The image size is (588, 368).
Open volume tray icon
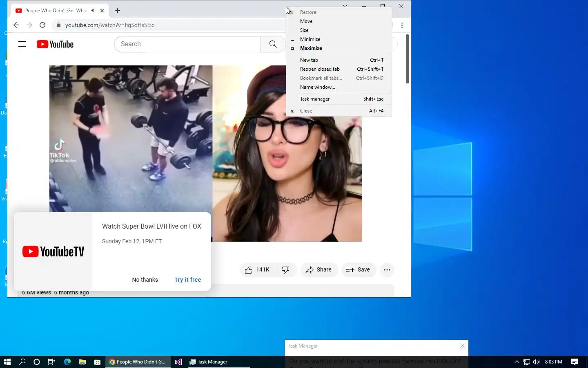click(x=536, y=362)
